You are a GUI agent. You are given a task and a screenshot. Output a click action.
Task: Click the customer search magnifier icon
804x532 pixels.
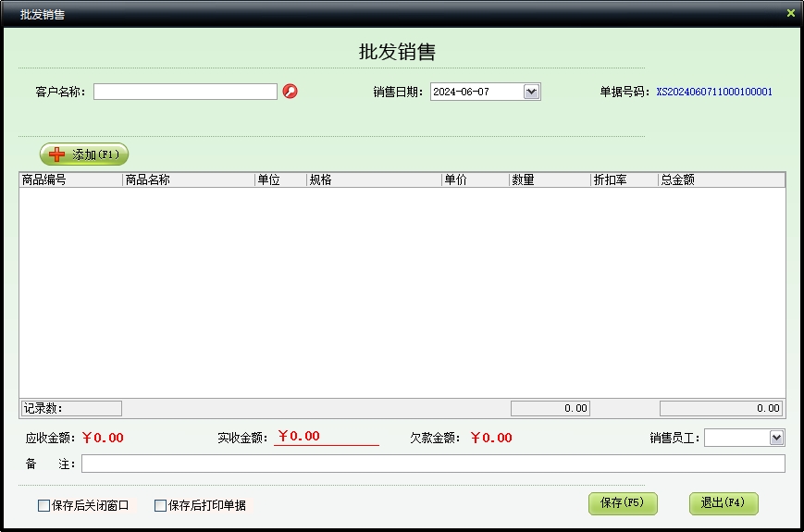(x=290, y=92)
